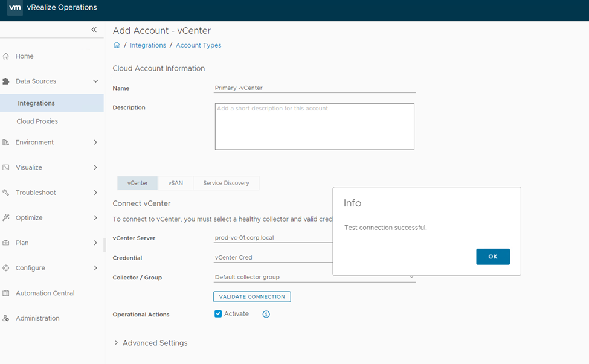
Task: Collapse the left navigation pane
Action: tap(94, 30)
